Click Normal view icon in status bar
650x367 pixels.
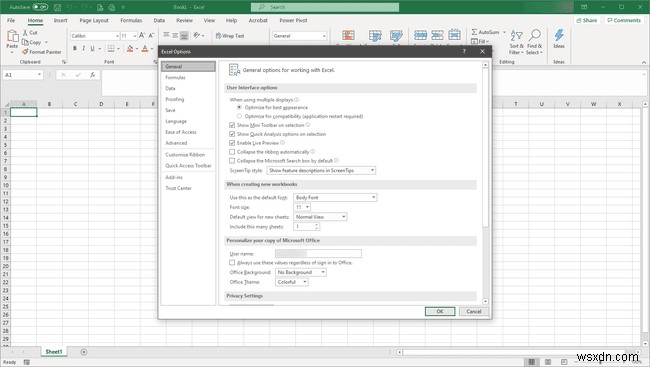click(x=531, y=362)
